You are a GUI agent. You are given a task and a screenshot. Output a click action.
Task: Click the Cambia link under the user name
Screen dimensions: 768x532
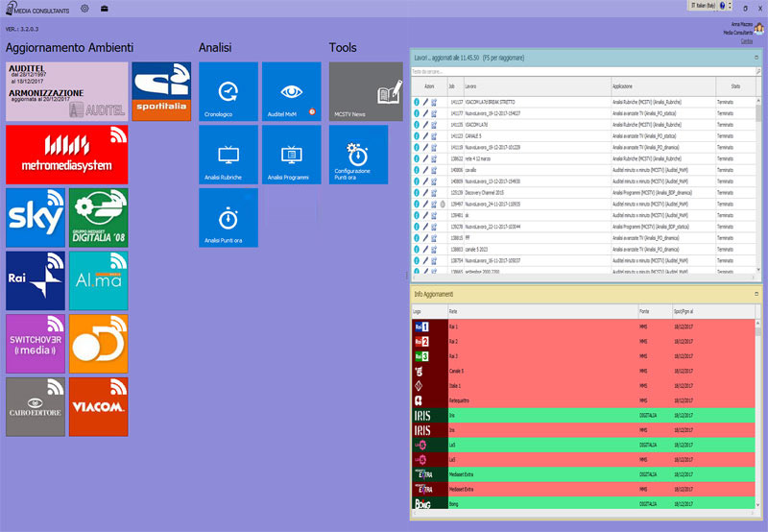[746, 40]
